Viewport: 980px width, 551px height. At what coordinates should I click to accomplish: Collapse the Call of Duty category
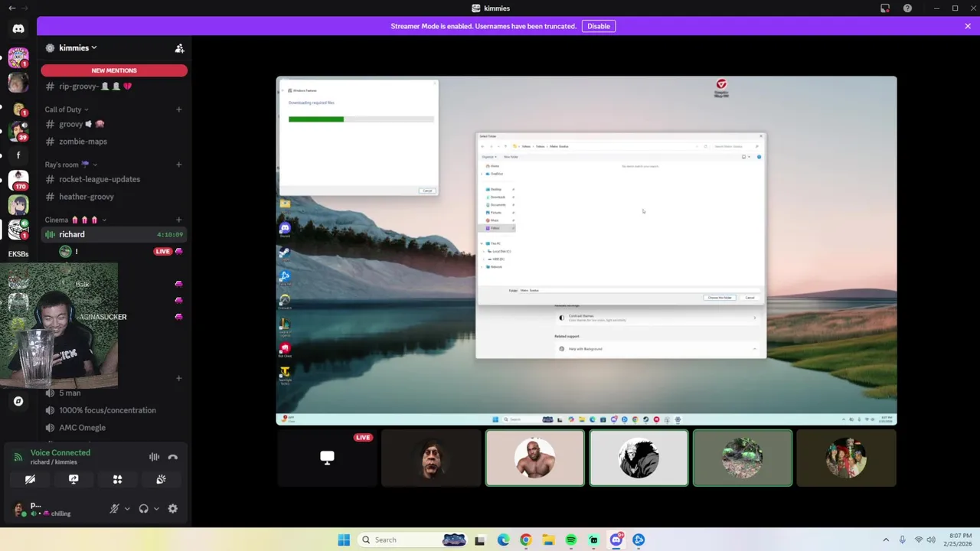[x=67, y=109]
